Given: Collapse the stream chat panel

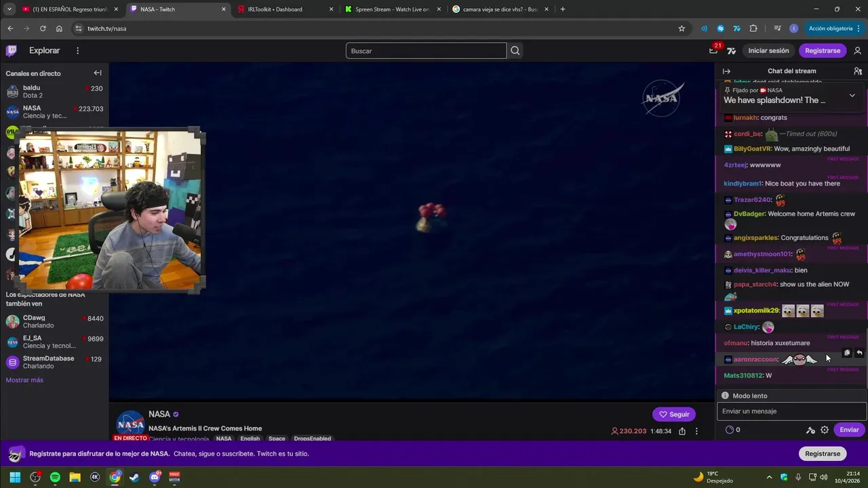Looking at the screenshot, I should [726, 71].
